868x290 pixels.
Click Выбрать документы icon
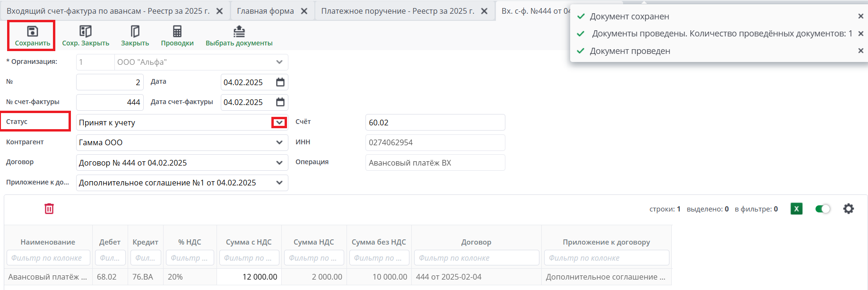[x=239, y=32]
